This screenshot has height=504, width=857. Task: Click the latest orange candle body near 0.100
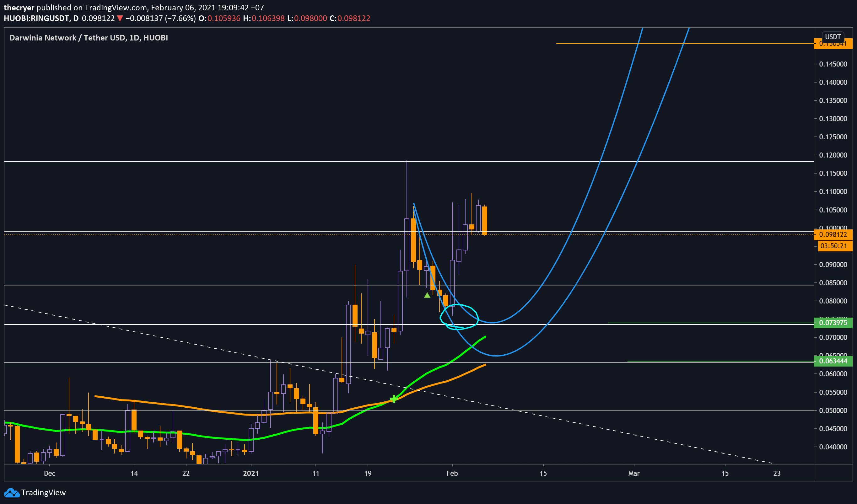pos(485,221)
